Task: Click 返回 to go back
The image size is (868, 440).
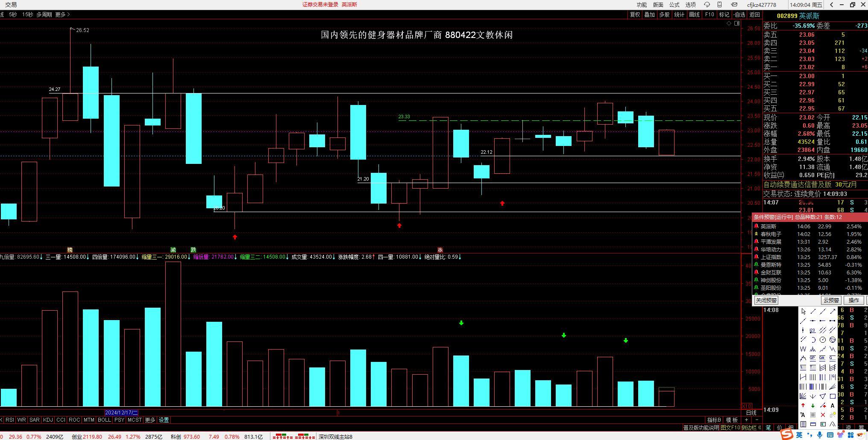Action: tap(755, 15)
